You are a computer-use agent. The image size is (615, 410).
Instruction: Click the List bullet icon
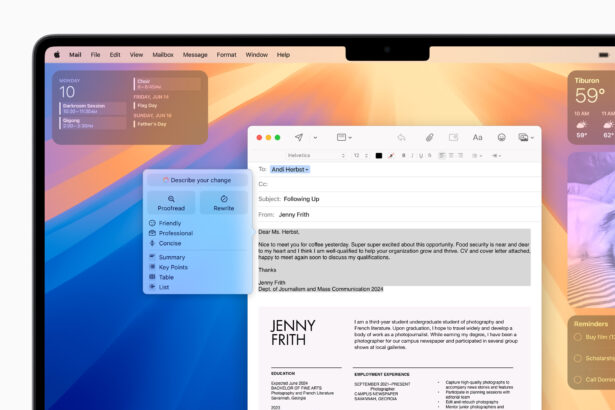[152, 287]
